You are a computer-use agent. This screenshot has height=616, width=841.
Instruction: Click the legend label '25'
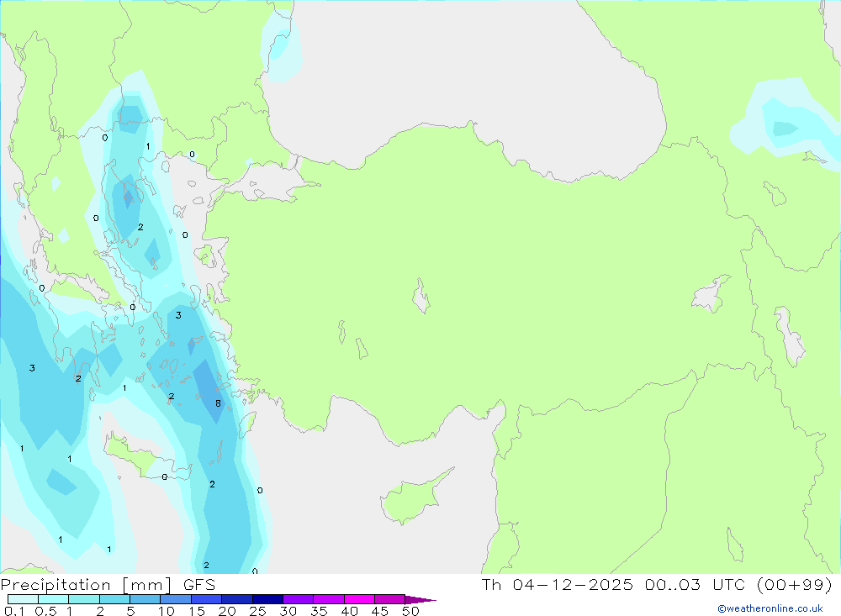click(257, 611)
